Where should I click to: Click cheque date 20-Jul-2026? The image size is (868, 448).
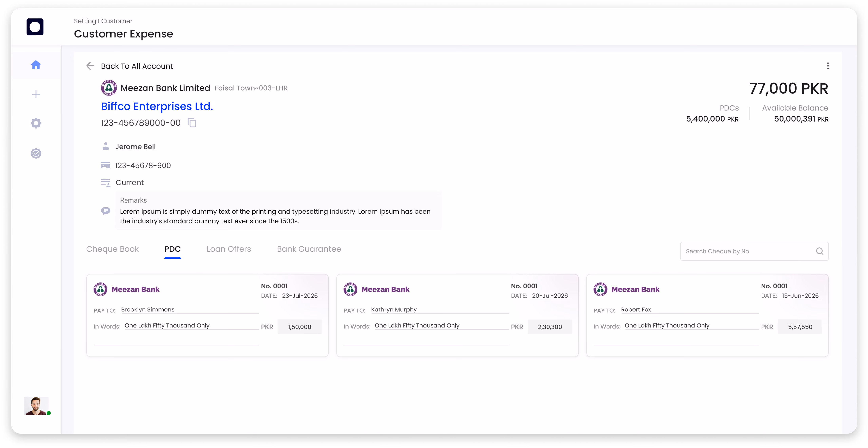tap(550, 295)
